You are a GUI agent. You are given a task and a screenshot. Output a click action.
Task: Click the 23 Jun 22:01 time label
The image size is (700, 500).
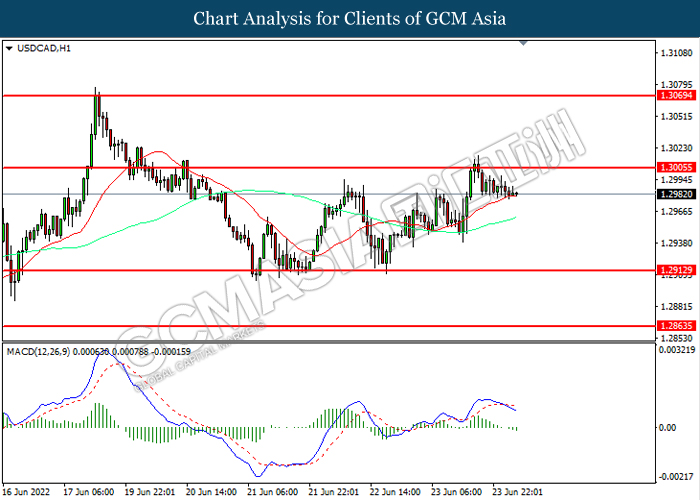[x=517, y=492]
